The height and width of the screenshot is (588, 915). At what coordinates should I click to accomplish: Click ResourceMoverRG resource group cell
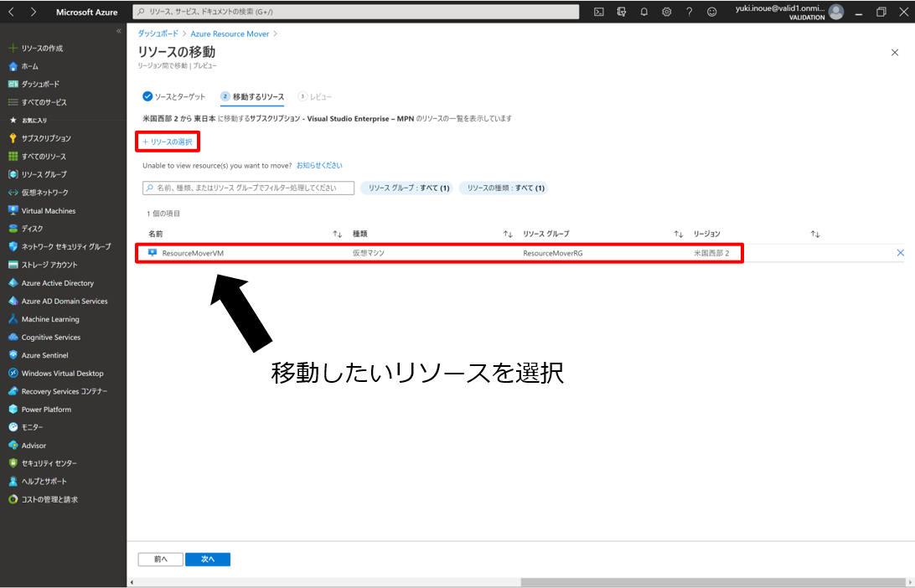(553, 253)
